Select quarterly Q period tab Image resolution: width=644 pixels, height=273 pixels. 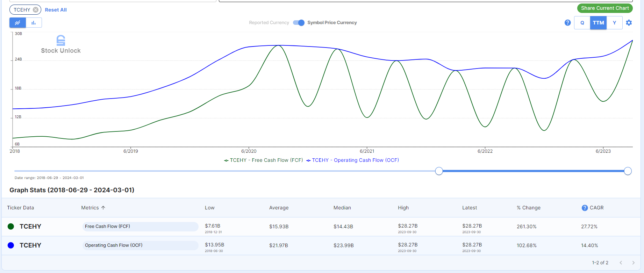click(582, 23)
